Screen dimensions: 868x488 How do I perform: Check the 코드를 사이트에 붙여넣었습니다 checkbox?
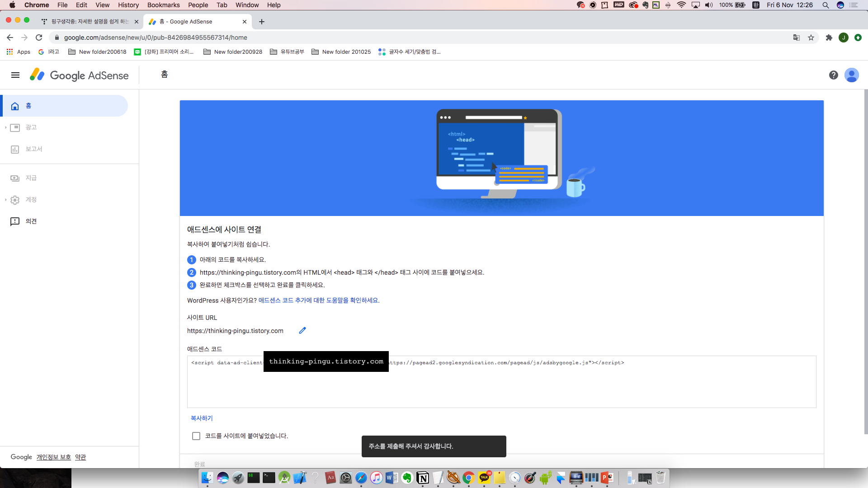click(x=196, y=436)
